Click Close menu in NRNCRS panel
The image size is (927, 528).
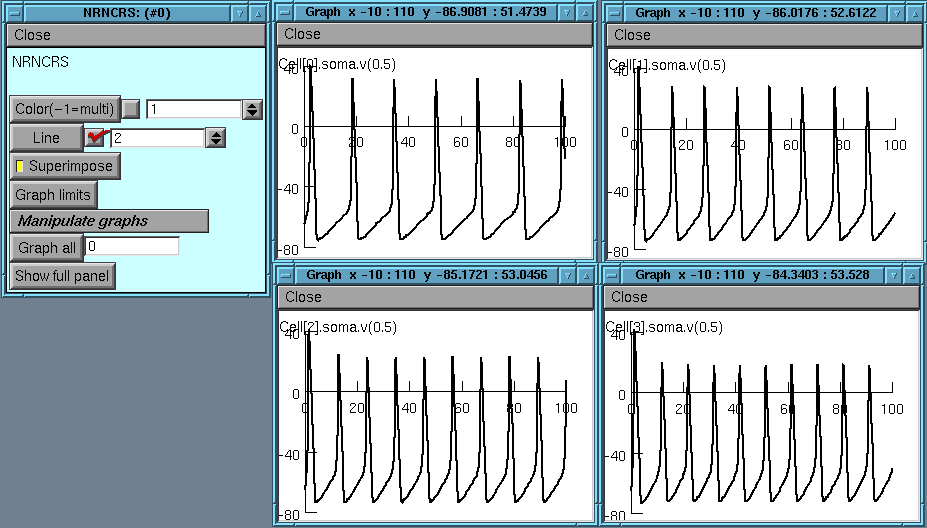(x=33, y=35)
